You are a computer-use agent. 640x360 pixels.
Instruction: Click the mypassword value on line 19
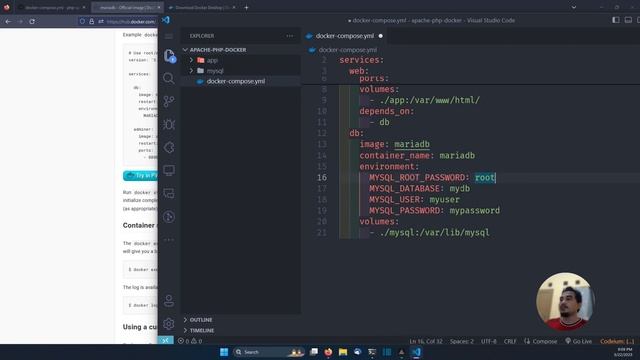(x=475, y=211)
